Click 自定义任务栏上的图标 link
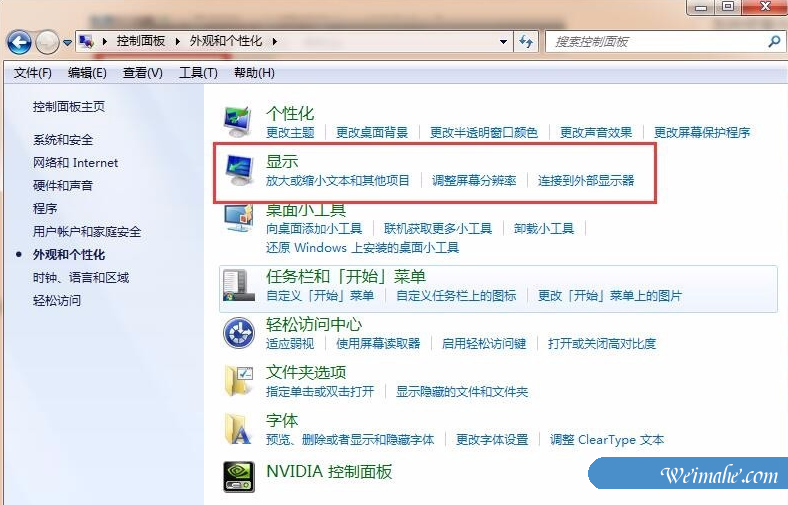This screenshot has width=788, height=505. point(456,295)
